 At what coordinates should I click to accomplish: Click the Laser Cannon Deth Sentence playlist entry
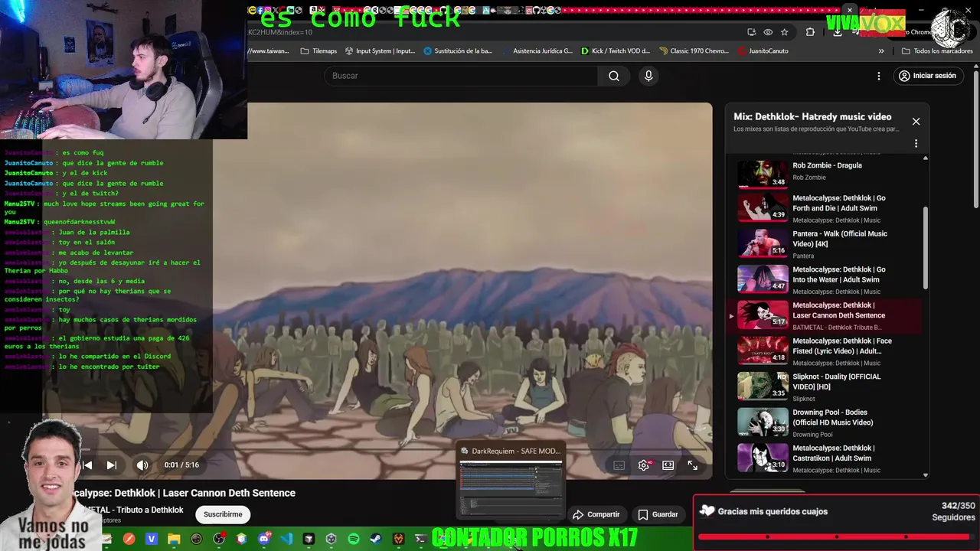pyautogui.click(x=825, y=315)
